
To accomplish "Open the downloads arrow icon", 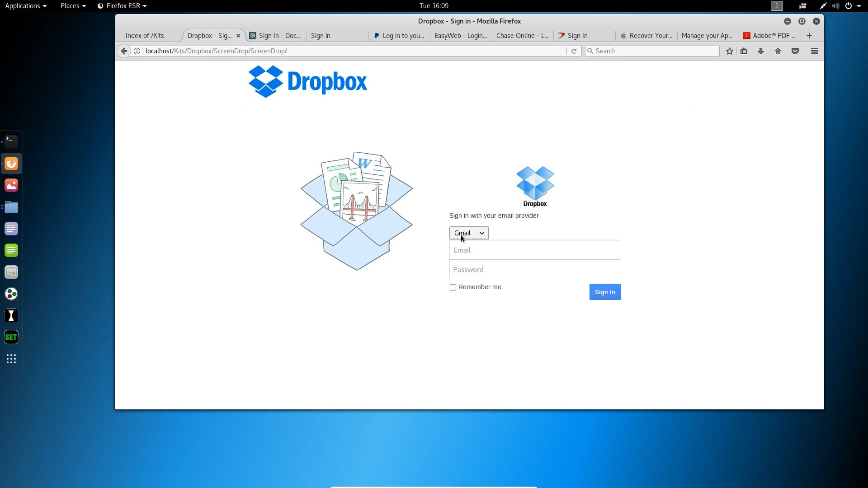I will (761, 51).
